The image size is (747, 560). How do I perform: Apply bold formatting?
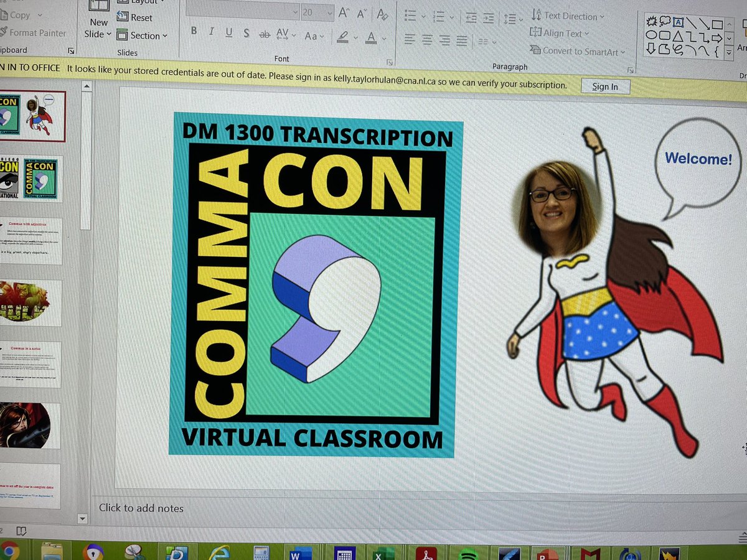(x=194, y=31)
